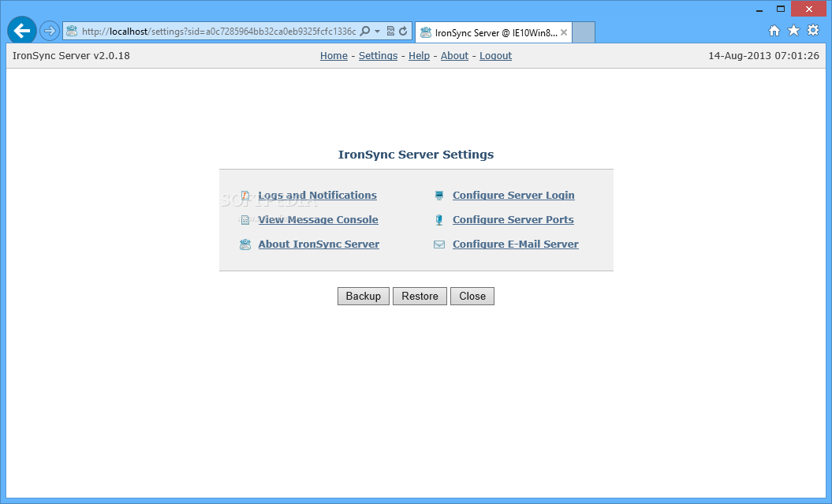The width and height of the screenshot is (832, 504).
Task: Click the Home link in top navigation
Action: [334, 56]
